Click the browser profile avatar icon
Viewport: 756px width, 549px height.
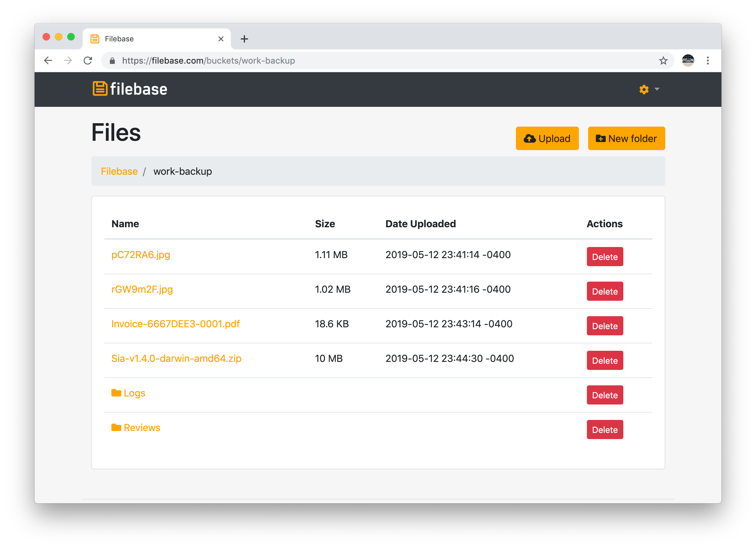[688, 61]
